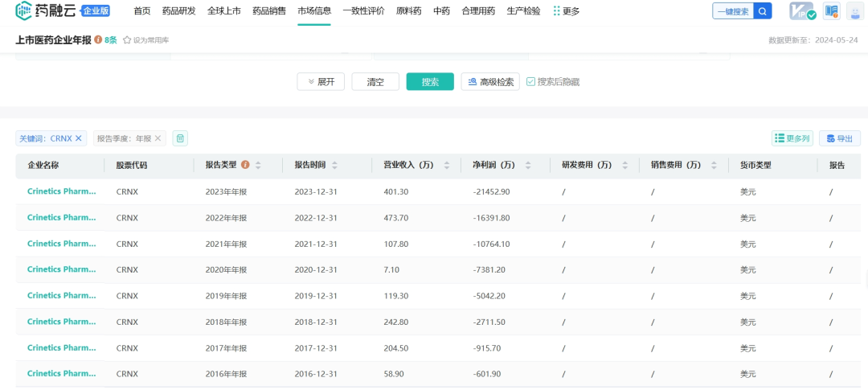The image size is (868, 390).
Task: Click the user avatar icon
Action: (x=854, y=11)
